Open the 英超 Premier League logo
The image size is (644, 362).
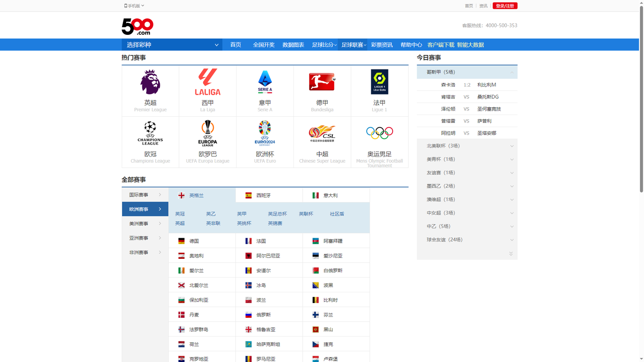(150, 82)
